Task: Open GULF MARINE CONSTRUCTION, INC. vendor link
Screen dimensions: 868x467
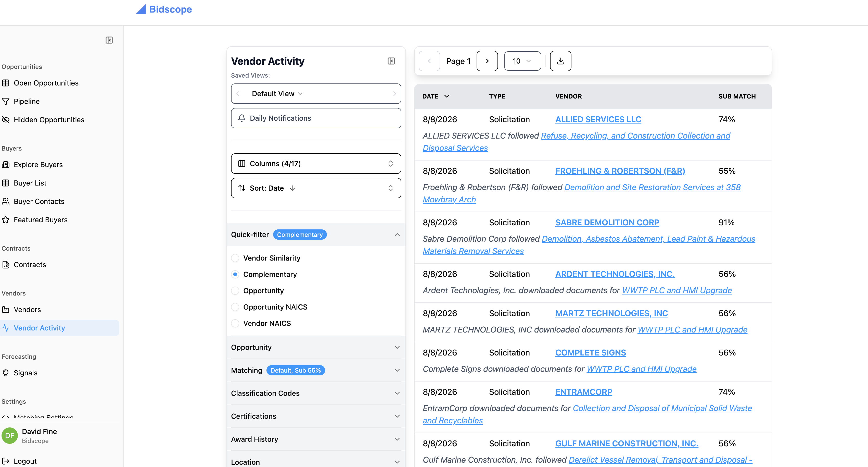Action: [627, 444]
